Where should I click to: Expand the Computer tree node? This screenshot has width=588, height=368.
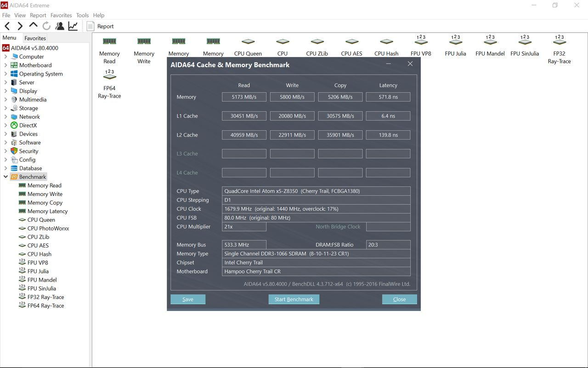(6, 57)
